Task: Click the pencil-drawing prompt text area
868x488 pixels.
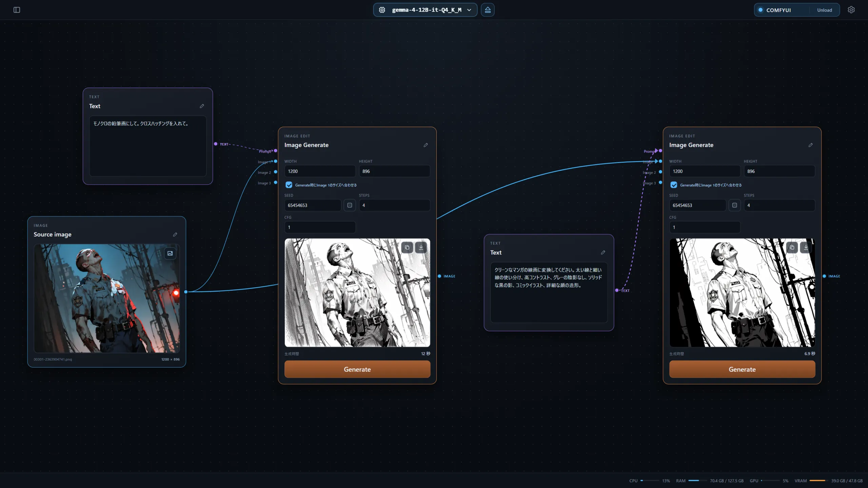Action: [x=148, y=146]
